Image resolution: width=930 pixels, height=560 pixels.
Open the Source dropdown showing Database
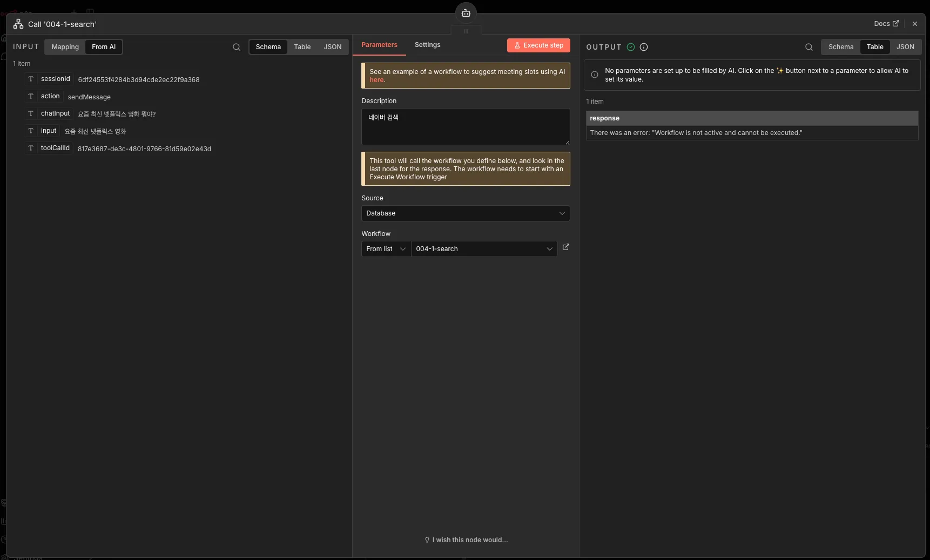pos(466,213)
